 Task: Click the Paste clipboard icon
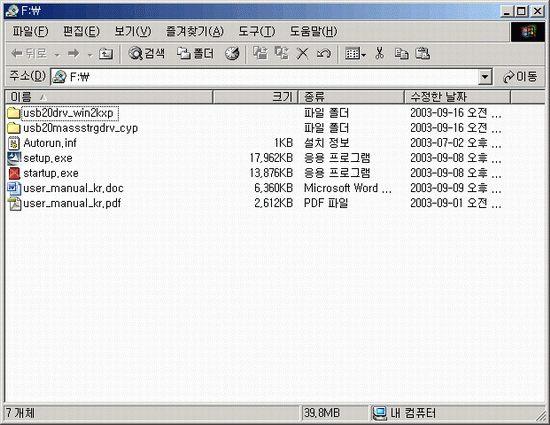tap(422, 54)
